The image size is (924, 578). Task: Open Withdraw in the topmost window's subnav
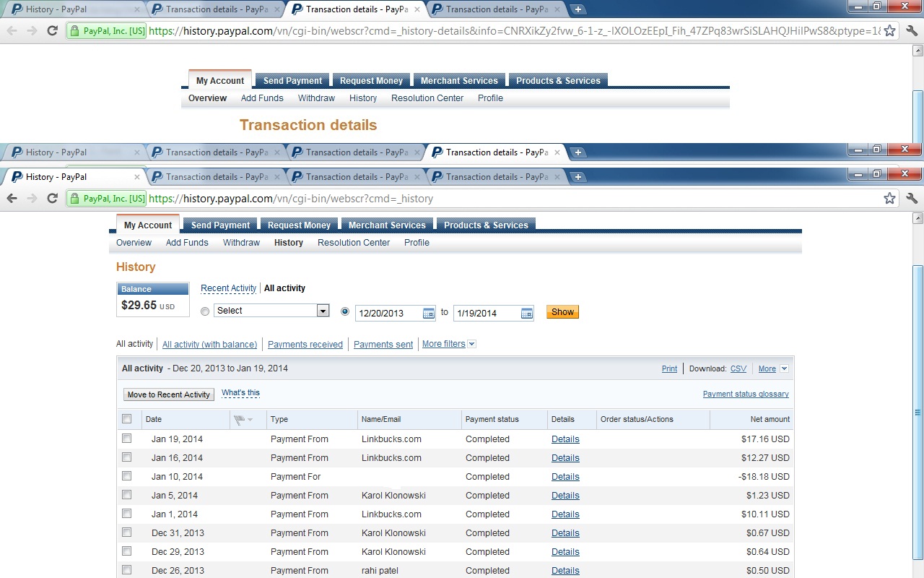pos(316,98)
